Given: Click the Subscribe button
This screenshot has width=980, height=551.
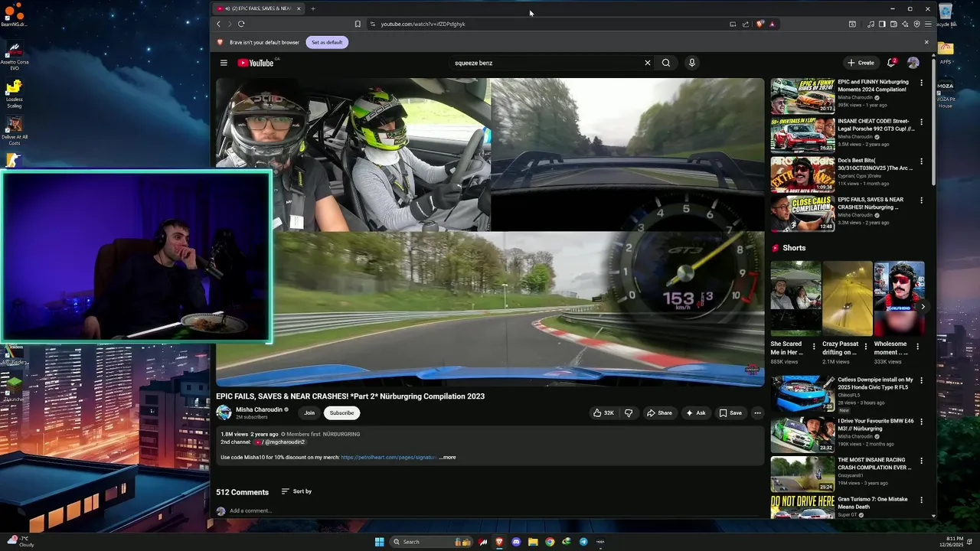Looking at the screenshot, I should (x=341, y=412).
